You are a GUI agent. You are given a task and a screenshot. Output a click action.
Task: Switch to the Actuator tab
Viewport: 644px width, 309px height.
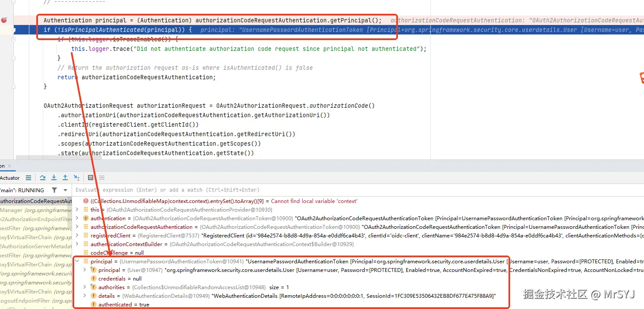(9, 178)
